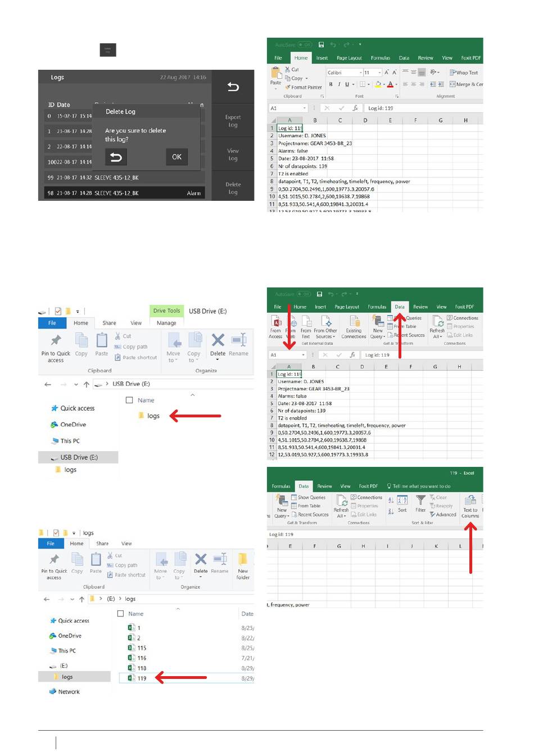534x756 pixels.
Task: Click the back arrow inside Delete Log dialog
Action: click(x=116, y=157)
